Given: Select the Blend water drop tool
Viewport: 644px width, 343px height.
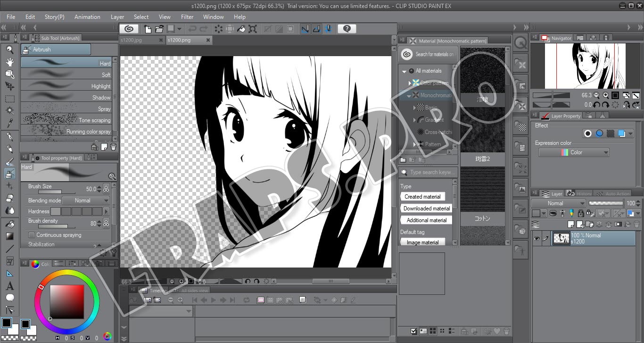Looking at the screenshot, I should click(x=9, y=210).
